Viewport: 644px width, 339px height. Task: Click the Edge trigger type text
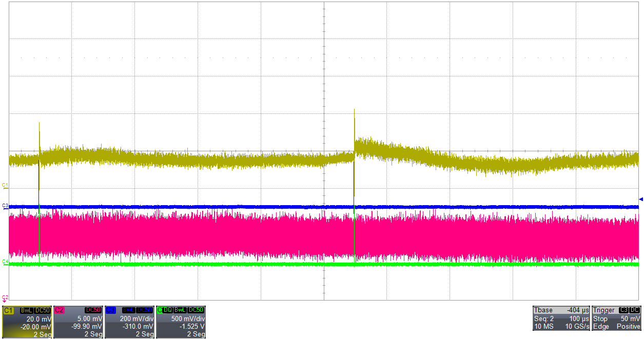601,327
